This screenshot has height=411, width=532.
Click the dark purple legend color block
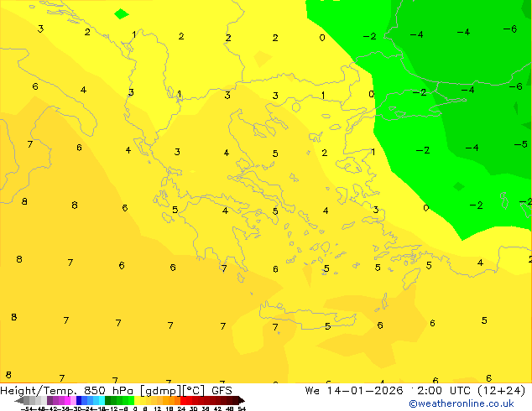[50, 400]
